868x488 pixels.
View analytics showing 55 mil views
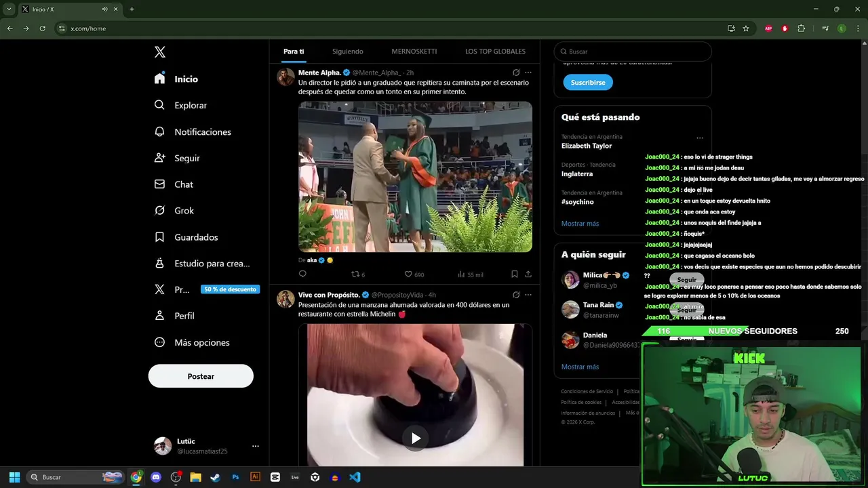(x=470, y=274)
